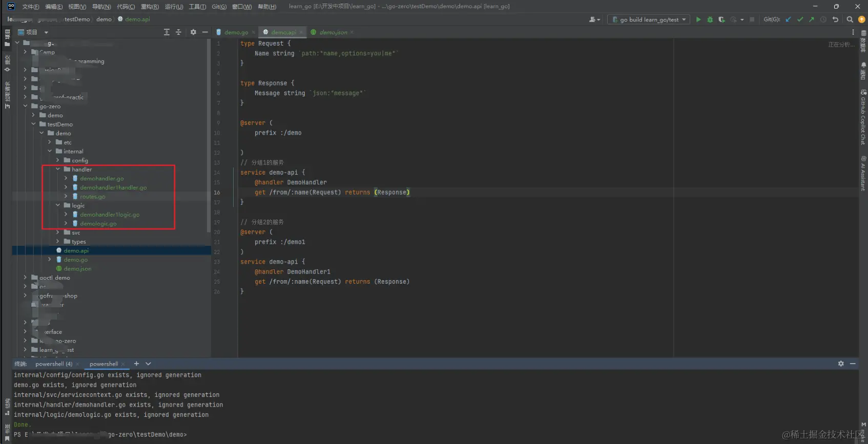Expand the etc folder
Screen dimensions: 868x444
pyautogui.click(x=50, y=142)
